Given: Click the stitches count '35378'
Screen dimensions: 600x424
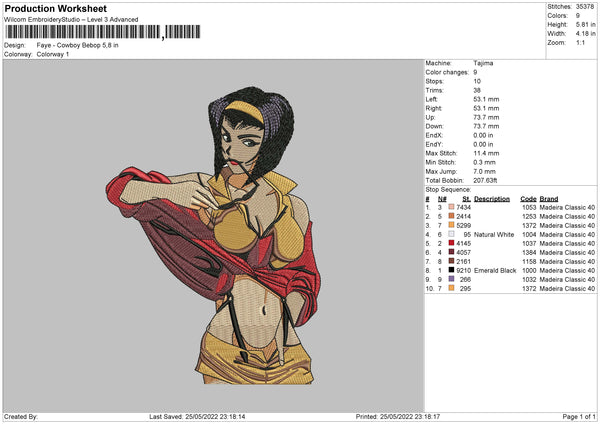Looking at the screenshot, I should point(585,7).
